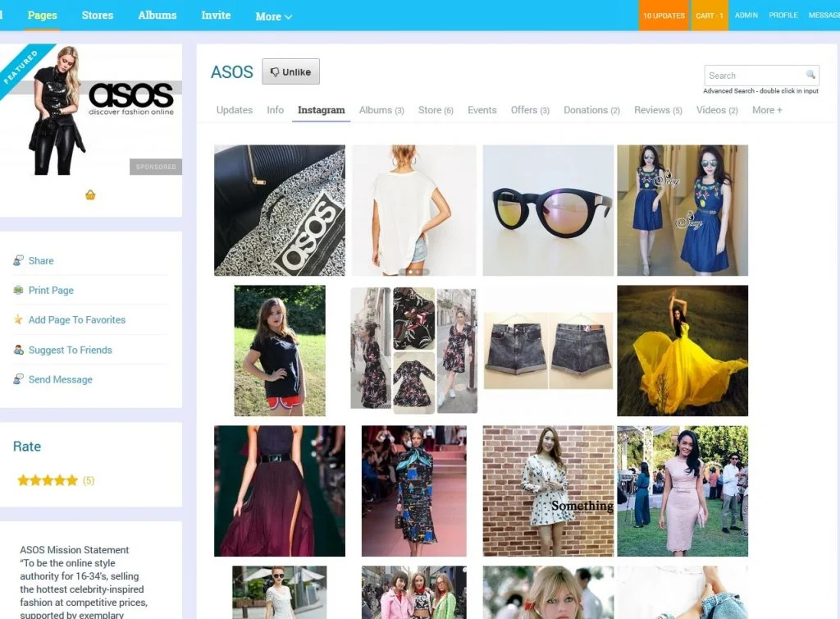Open the pink lace dress photo
The height and width of the screenshot is (619, 840).
[682, 491]
